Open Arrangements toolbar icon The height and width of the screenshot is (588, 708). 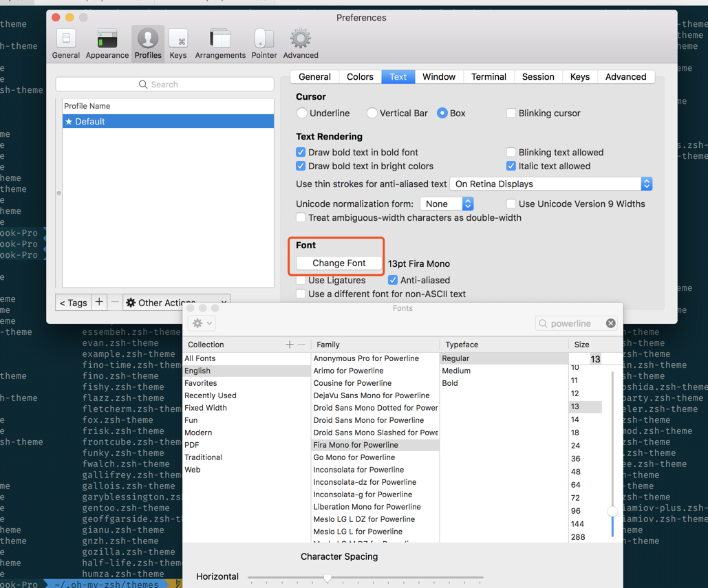coord(220,43)
